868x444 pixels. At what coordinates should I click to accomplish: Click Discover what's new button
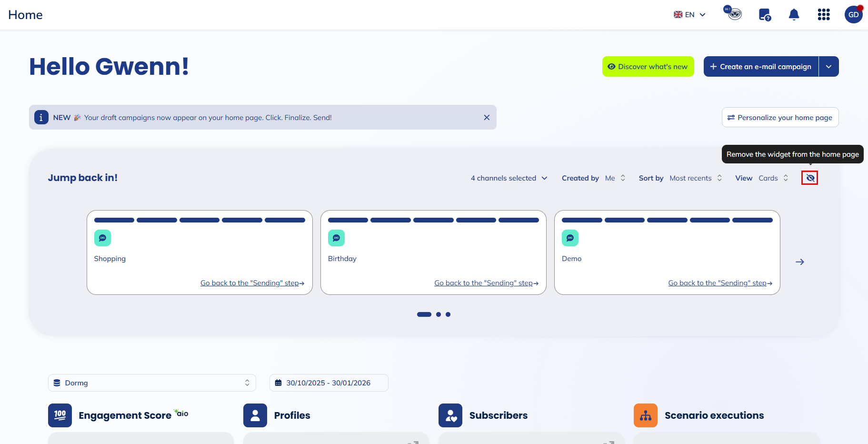tap(648, 67)
